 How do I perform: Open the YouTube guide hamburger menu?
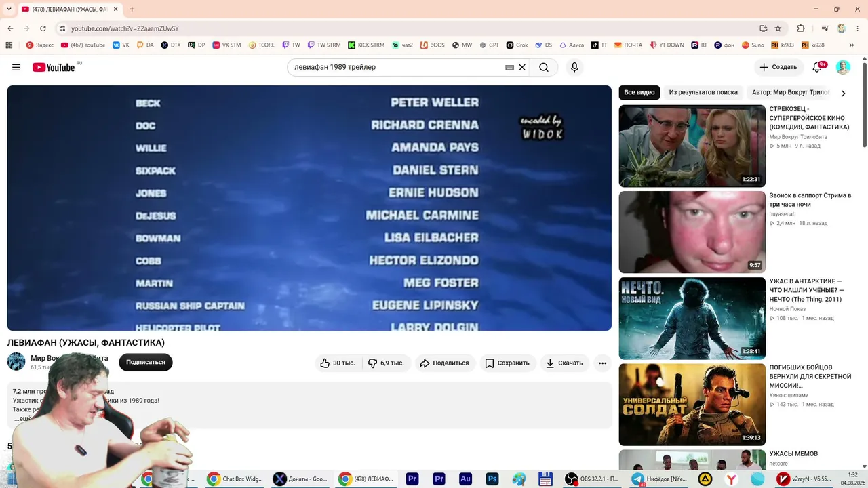(x=16, y=67)
